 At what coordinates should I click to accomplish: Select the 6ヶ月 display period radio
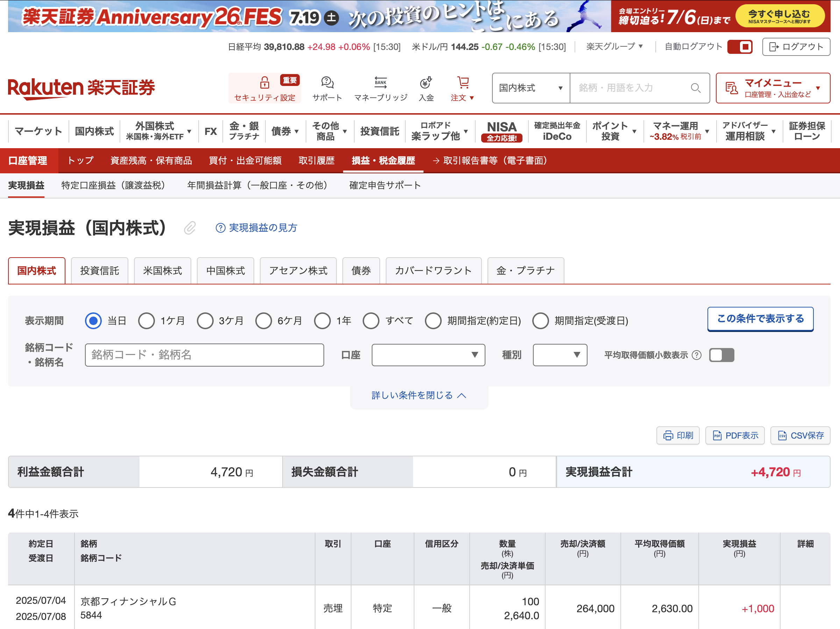tap(264, 320)
